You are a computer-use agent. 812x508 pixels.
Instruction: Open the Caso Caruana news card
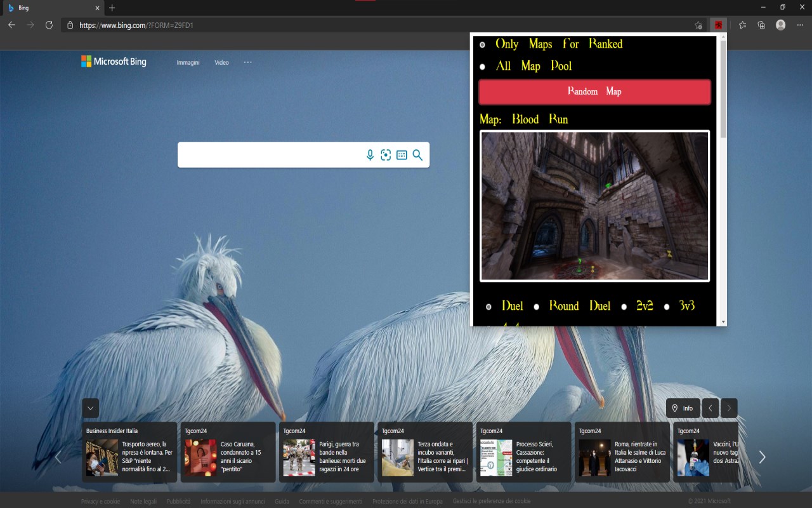tap(228, 452)
